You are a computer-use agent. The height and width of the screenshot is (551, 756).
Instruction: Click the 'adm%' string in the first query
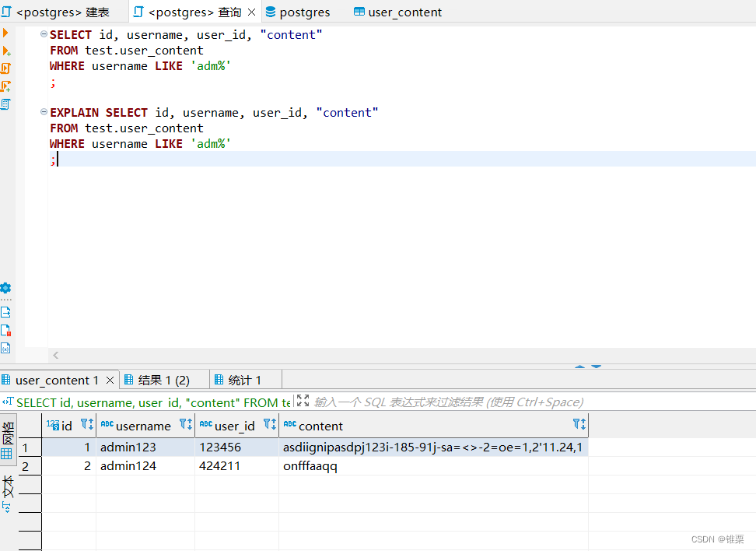click(x=211, y=65)
